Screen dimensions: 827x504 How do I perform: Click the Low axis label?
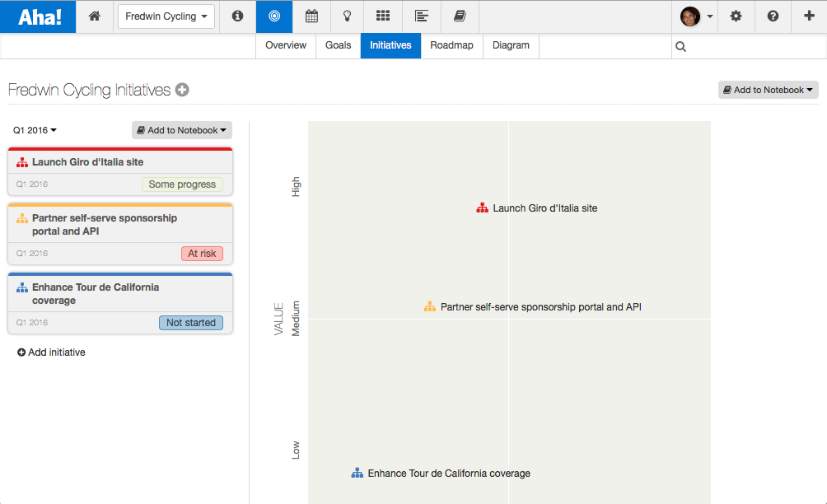click(296, 450)
